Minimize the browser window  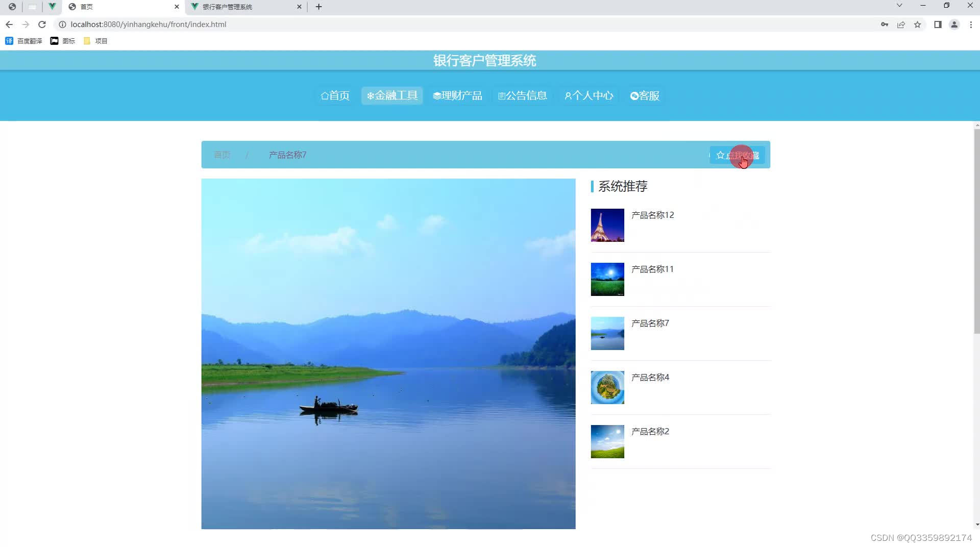(923, 6)
